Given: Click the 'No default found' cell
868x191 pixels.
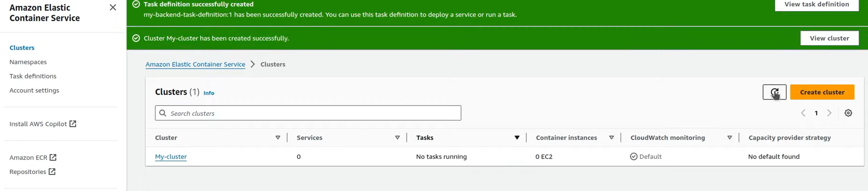Looking at the screenshot, I should (774, 157).
